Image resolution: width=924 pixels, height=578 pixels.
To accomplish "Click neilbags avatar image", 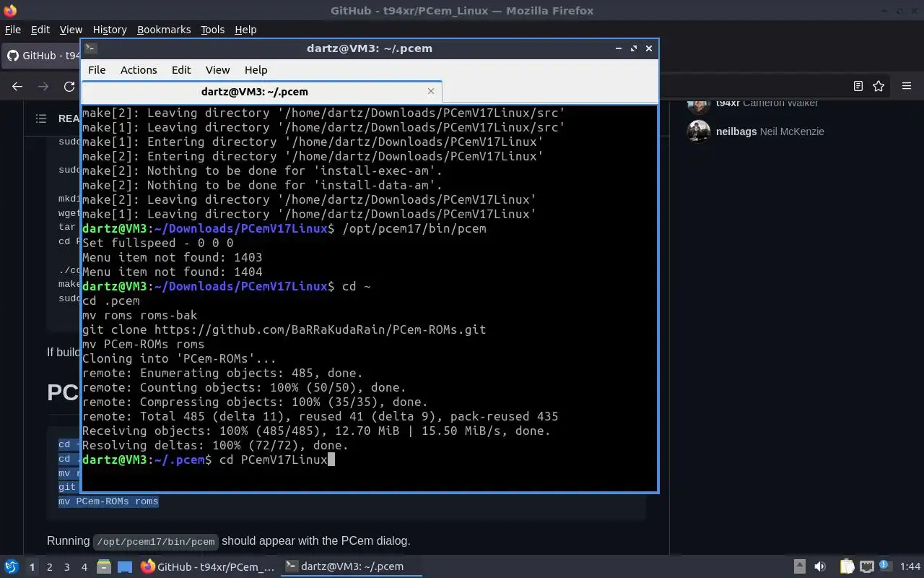I will [698, 131].
